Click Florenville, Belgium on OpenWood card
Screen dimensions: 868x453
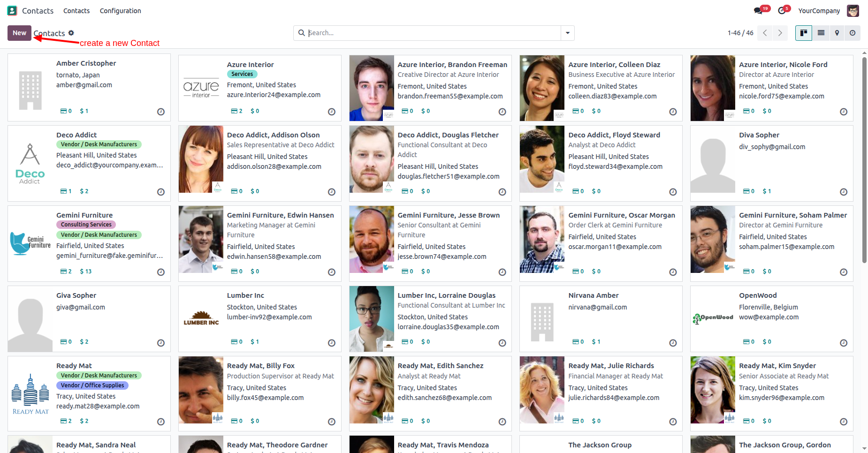pos(769,307)
